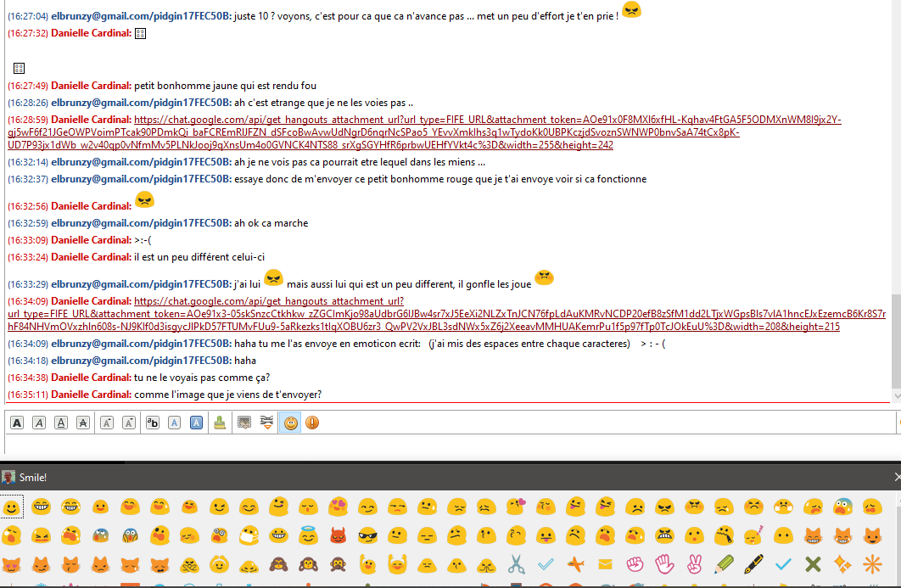Pick the halo angel face emoji
This screenshot has width=901, height=588.
point(309,535)
